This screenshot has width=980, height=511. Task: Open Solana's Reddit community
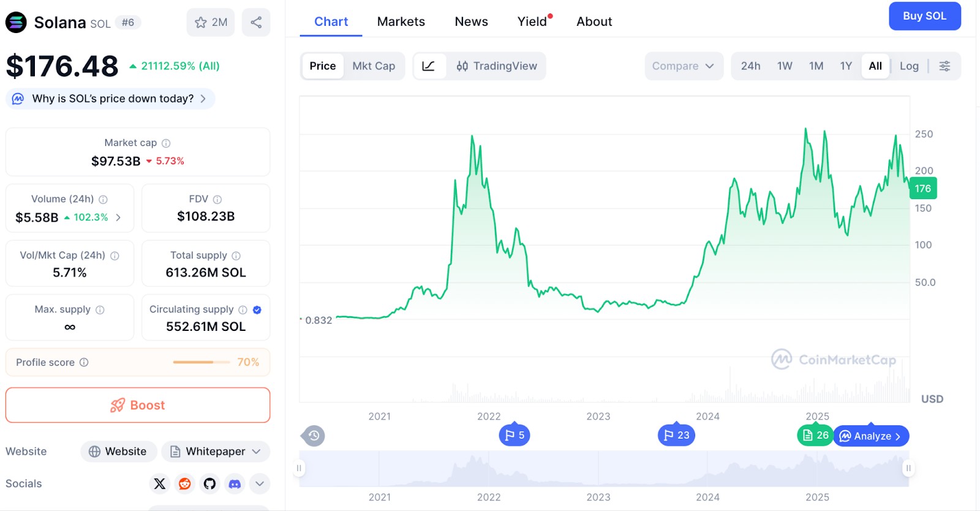tap(184, 484)
